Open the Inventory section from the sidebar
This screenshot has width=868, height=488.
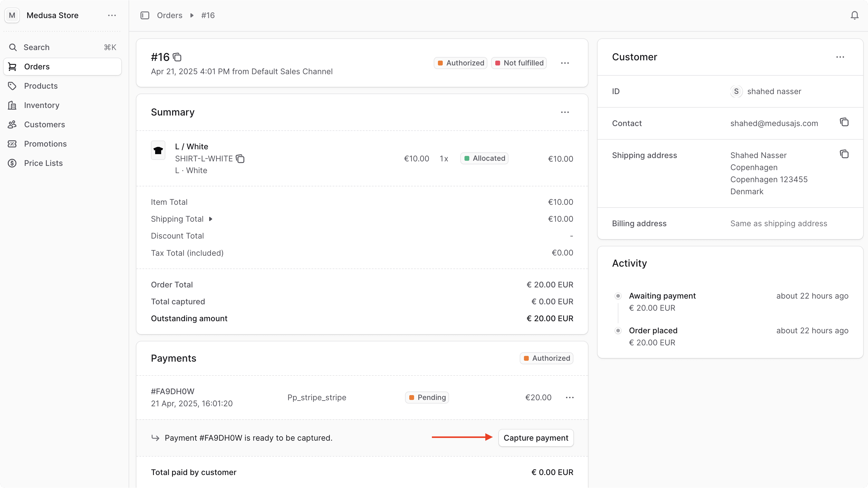click(41, 105)
